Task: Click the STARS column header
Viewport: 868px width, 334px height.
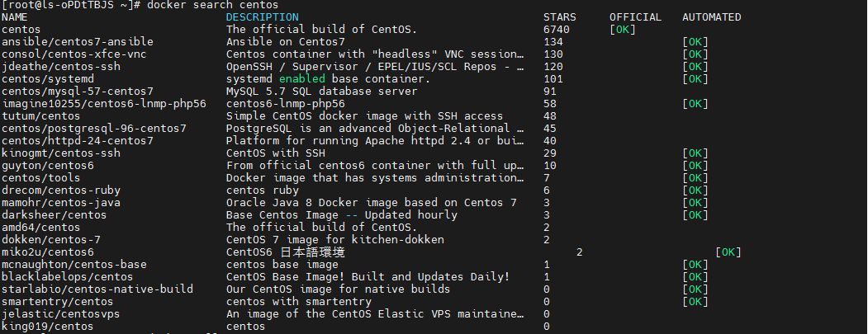Action: [560, 17]
